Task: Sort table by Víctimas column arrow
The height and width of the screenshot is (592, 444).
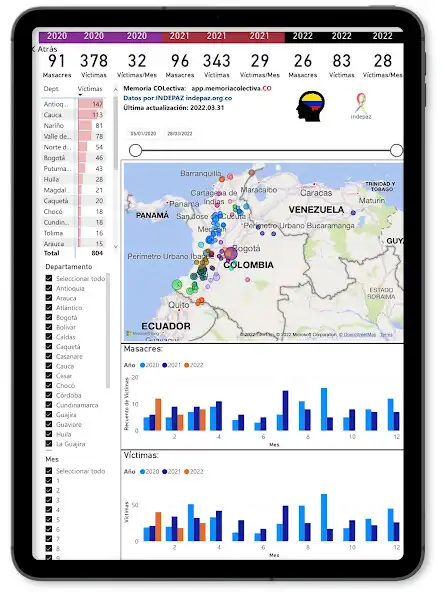Action: pyautogui.click(x=80, y=95)
